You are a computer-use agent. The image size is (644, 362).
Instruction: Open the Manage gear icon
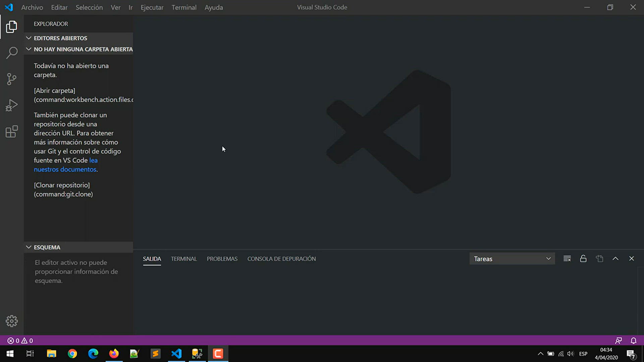coord(12,321)
